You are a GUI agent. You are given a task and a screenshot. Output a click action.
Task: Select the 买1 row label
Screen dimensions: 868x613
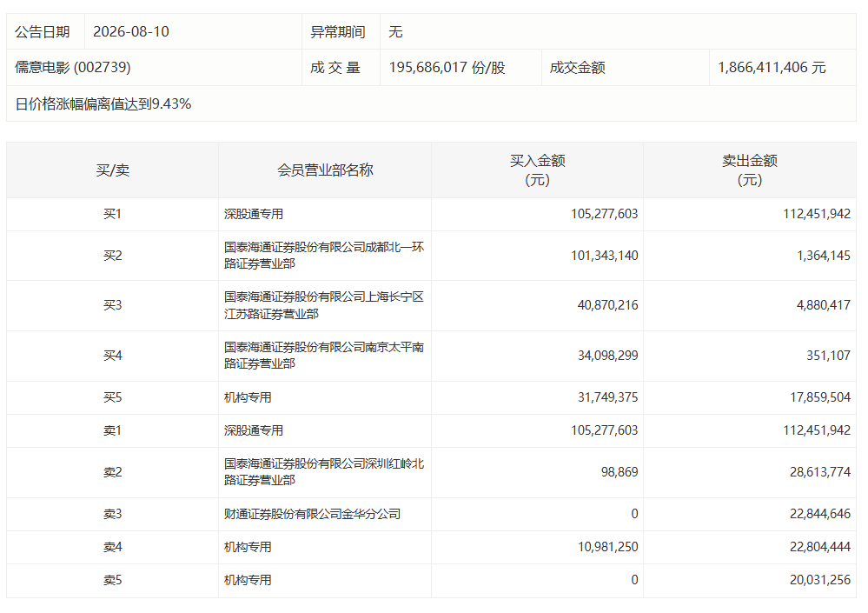(x=112, y=214)
